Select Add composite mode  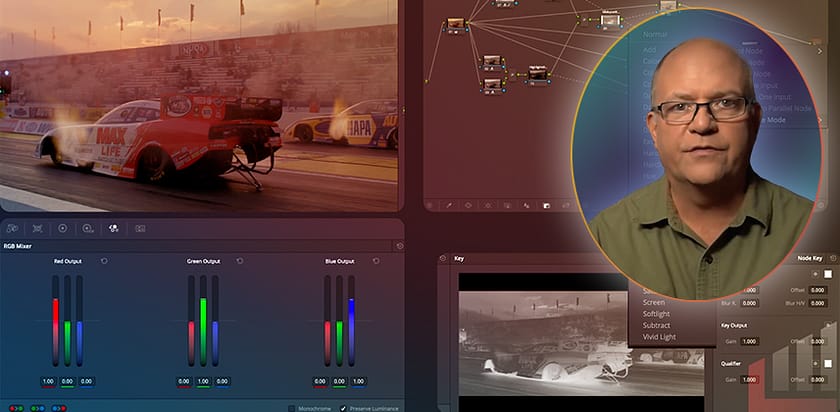click(x=649, y=50)
